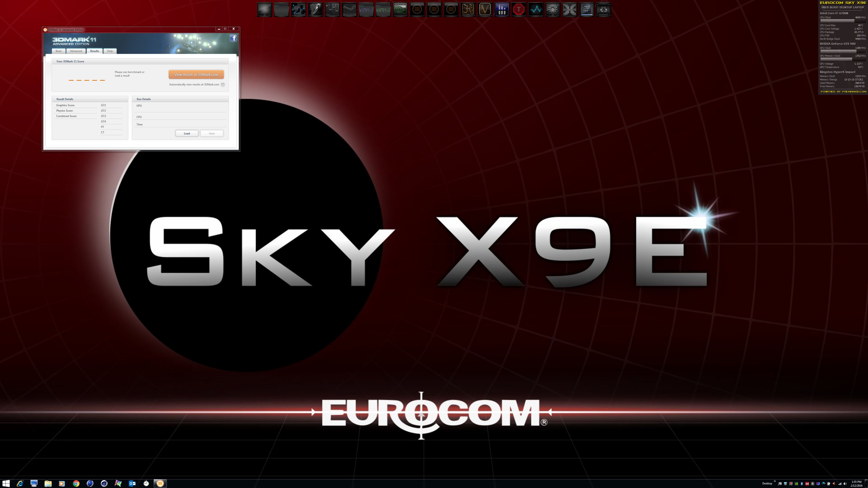Switch to the Advanced tab

[x=76, y=51]
